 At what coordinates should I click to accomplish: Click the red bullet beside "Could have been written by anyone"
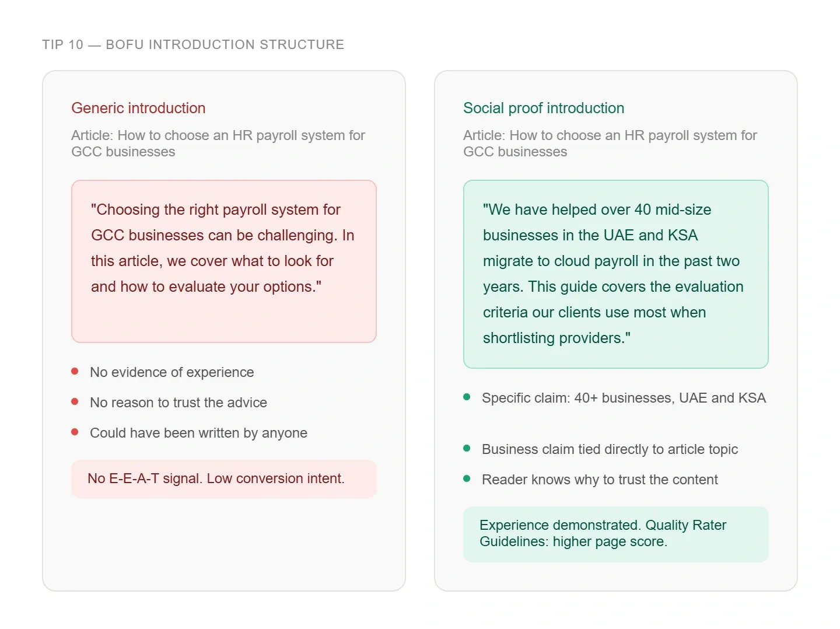pos(75,432)
